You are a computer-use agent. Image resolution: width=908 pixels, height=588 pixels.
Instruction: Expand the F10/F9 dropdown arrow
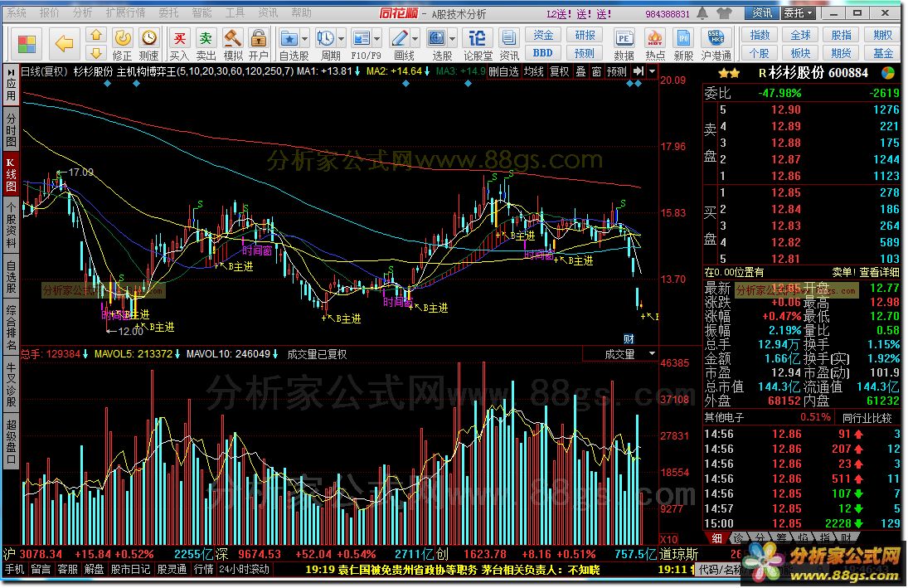(x=377, y=39)
